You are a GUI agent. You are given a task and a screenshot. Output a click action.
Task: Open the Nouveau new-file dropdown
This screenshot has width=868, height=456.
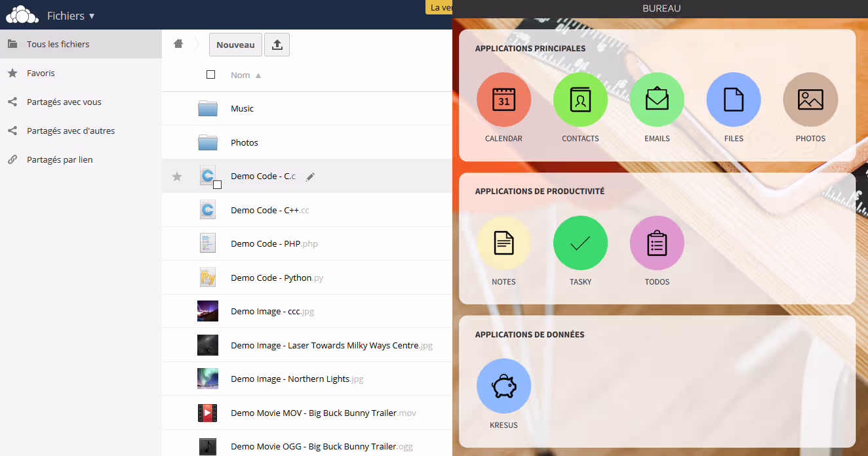235,45
